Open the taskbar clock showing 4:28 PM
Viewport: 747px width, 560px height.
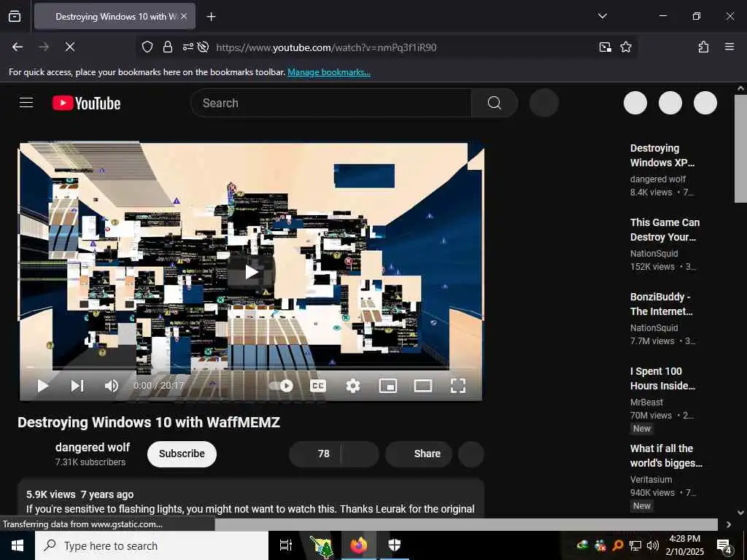pyautogui.click(x=684, y=545)
